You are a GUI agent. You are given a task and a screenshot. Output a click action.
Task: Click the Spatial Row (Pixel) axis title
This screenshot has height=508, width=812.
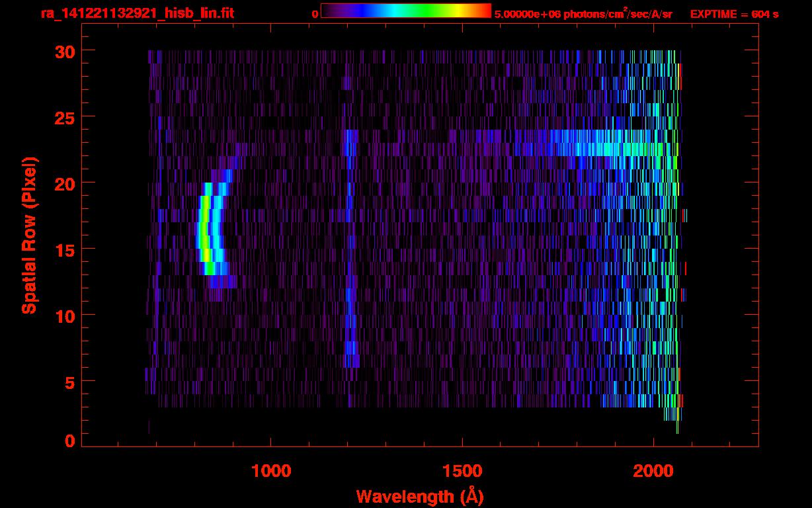pos(28,235)
